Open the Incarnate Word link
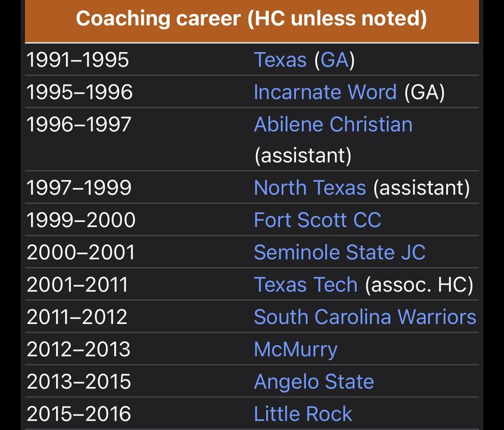Image resolution: width=504 pixels, height=430 pixels. [x=325, y=92]
